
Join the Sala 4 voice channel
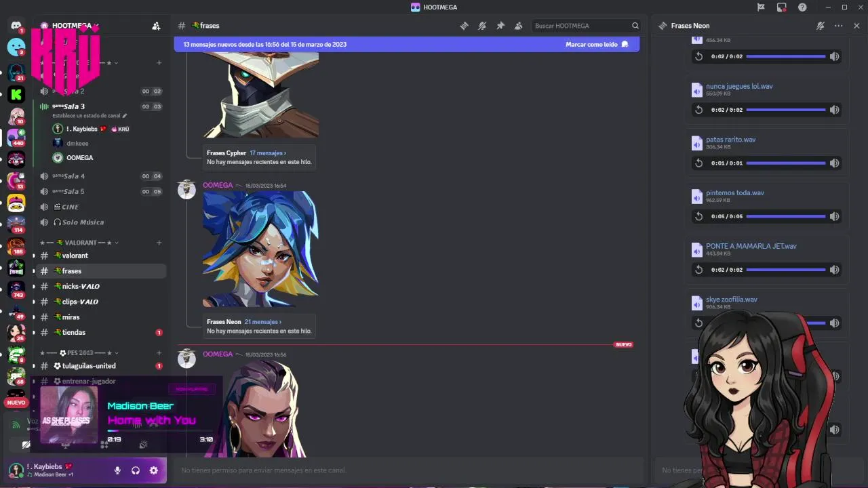click(x=101, y=176)
